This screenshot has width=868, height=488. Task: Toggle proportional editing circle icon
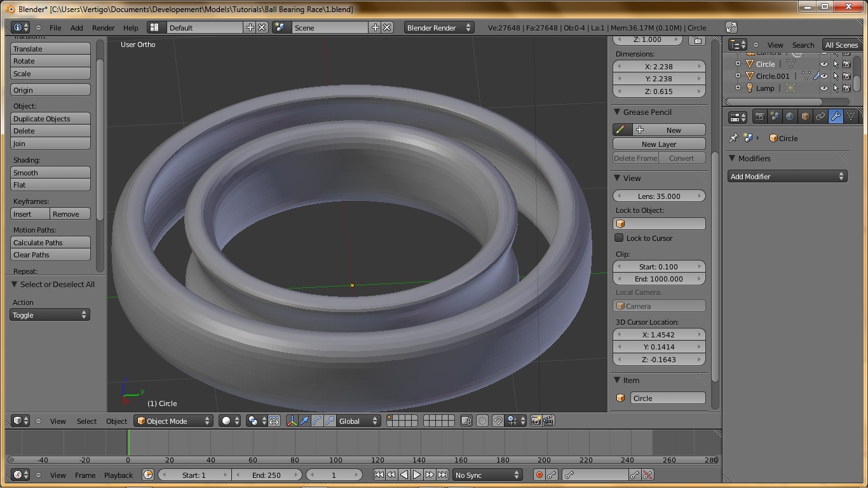(482, 421)
